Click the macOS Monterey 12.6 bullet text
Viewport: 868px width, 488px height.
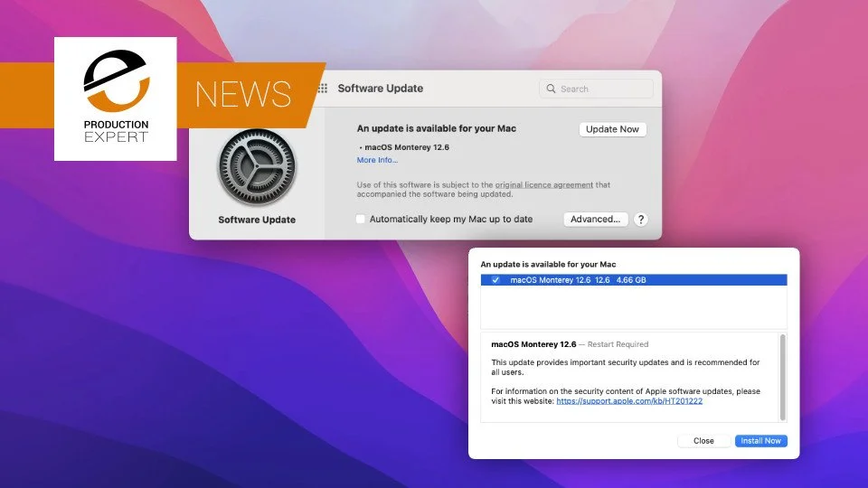(407, 147)
